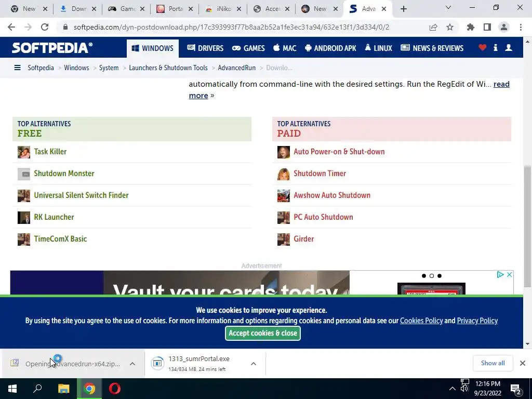
Task: Open Chrome profile avatar
Action: click(x=504, y=27)
